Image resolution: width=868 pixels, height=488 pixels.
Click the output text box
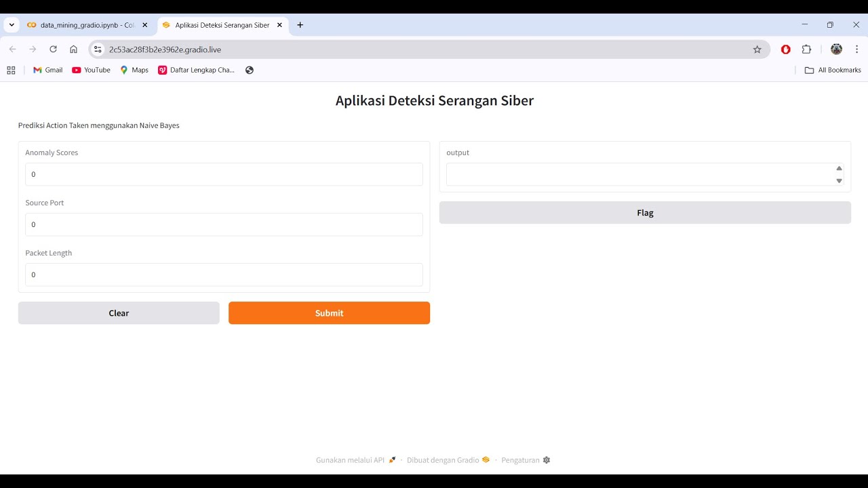645,174
